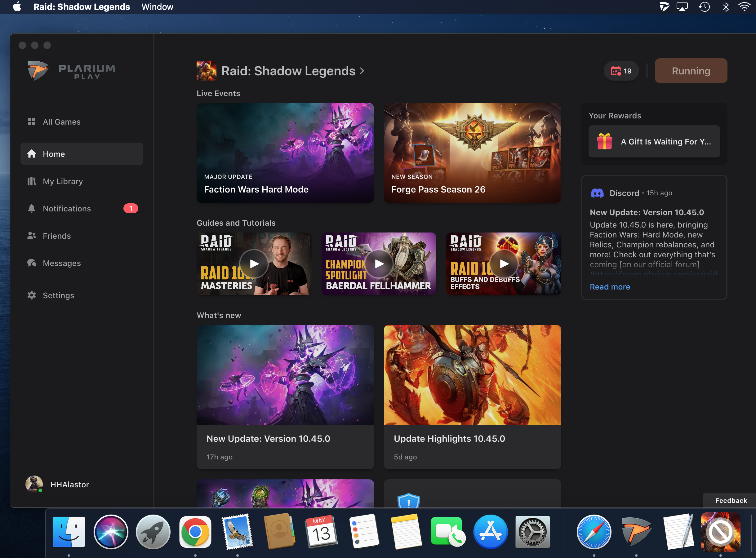Open All Games from the sidebar
The width and height of the screenshot is (756, 558).
(82, 122)
